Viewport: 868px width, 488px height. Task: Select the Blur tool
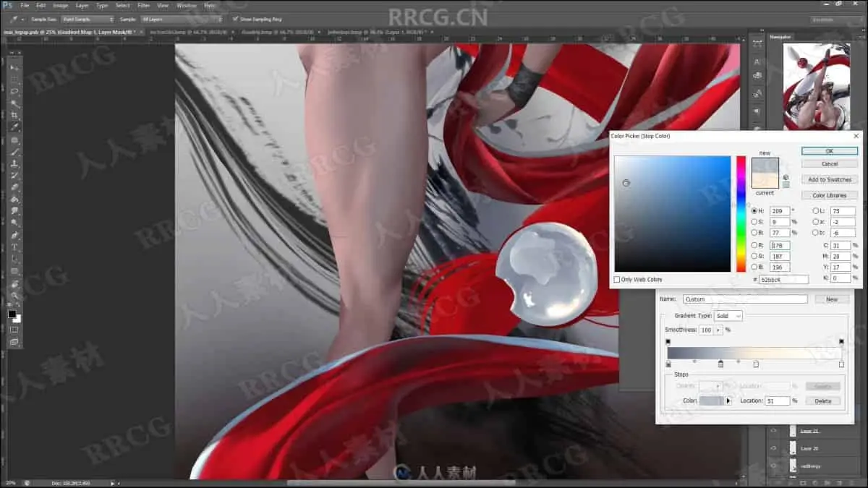click(14, 212)
